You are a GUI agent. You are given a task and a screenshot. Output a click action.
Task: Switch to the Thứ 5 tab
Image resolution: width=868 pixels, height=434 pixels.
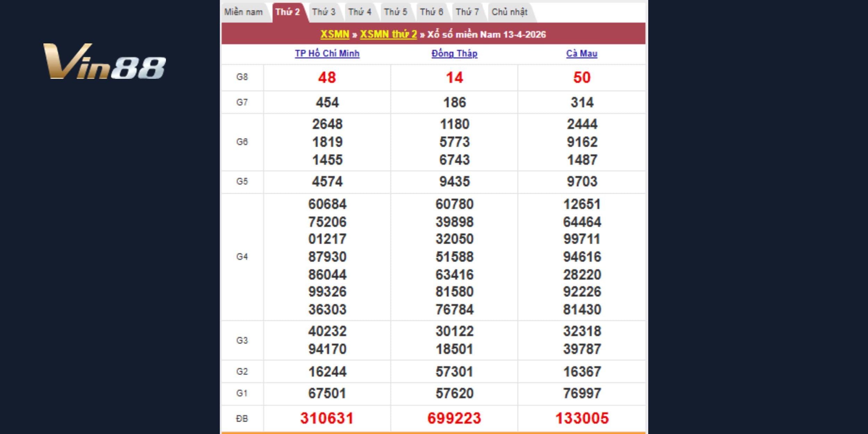point(395,12)
